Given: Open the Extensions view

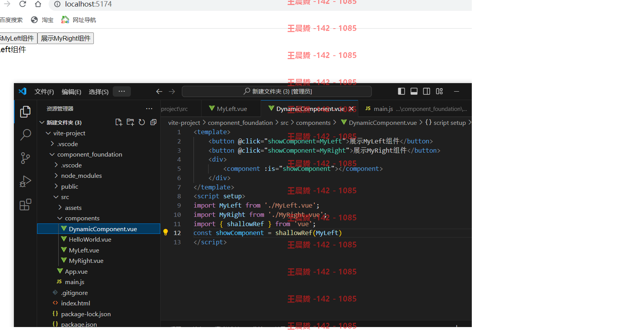Looking at the screenshot, I should pos(25,204).
